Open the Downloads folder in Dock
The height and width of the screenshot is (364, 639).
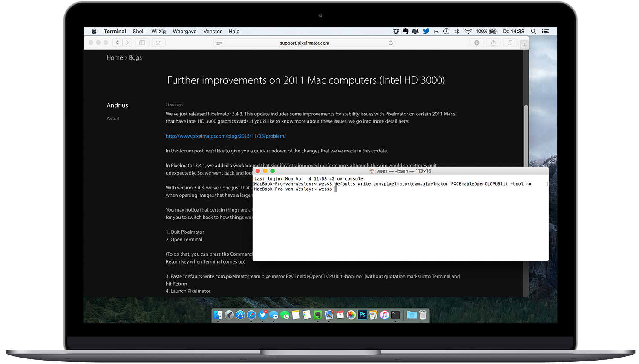tap(412, 315)
